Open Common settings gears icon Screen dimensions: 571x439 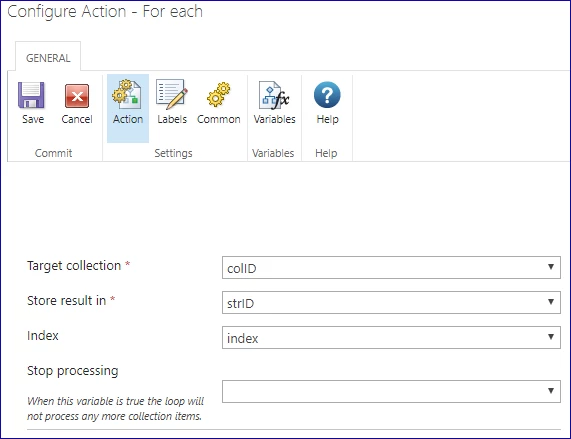click(x=218, y=95)
